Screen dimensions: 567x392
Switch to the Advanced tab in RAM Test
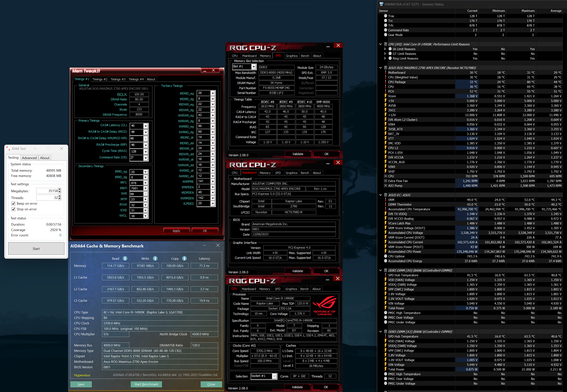(x=29, y=158)
